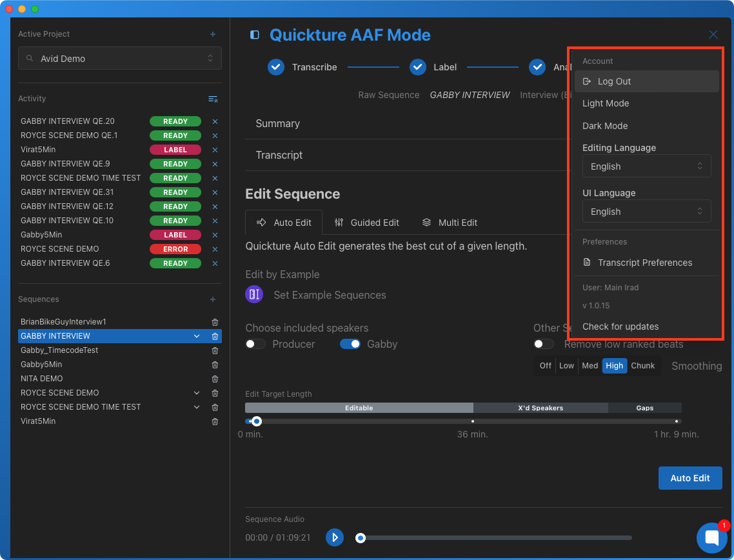Viewport: 734px width, 560px height.
Task: Set smoothing to Low
Action: tap(566, 366)
